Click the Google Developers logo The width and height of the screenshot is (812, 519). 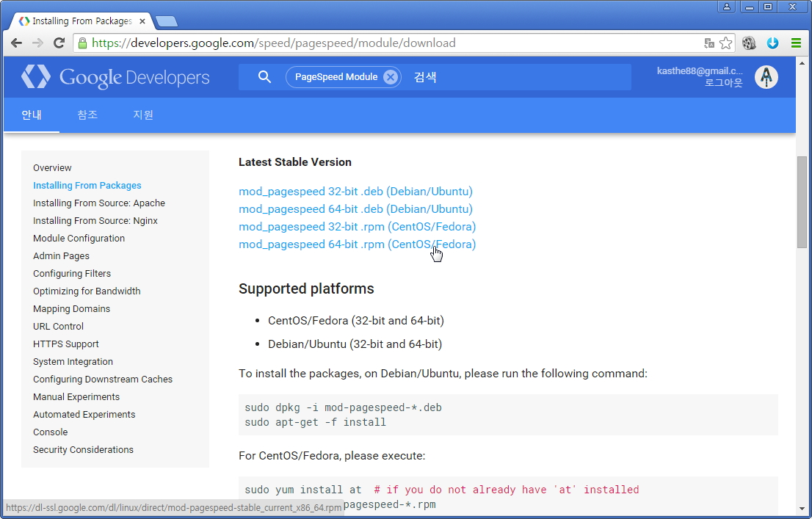(x=115, y=77)
